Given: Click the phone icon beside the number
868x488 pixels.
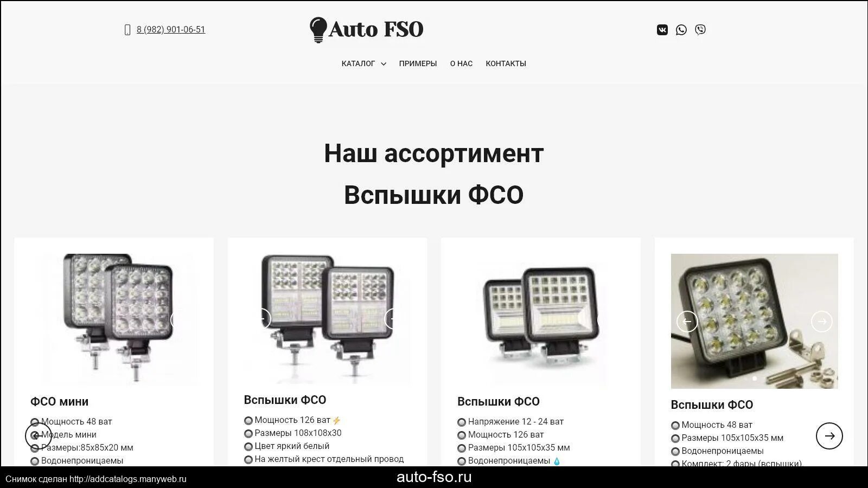Looking at the screenshot, I should [x=127, y=30].
